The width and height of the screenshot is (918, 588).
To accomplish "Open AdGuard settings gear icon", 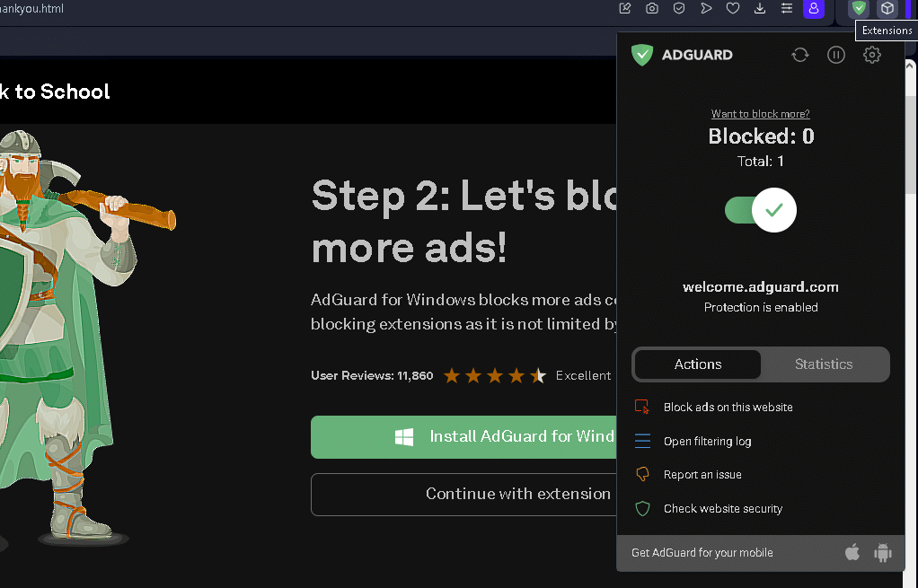I will 872,55.
